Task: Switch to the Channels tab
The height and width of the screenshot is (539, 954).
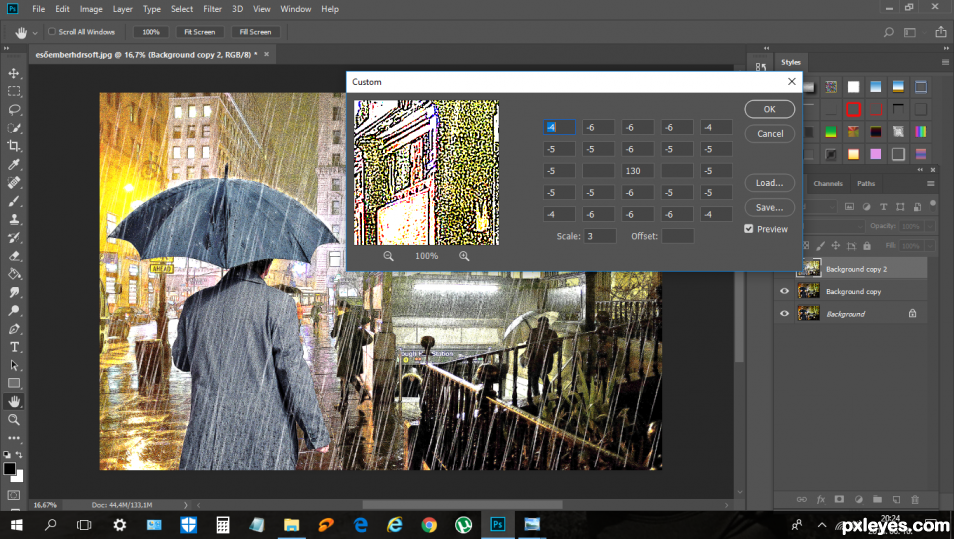Action: 827,183
